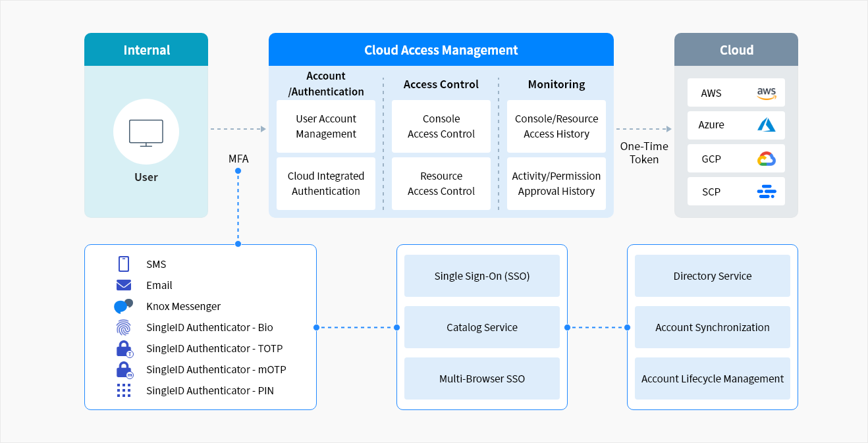Click the One-Time Token label
This screenshot has height=443, width=868.
pyautogui.click(x=643, y=153)
